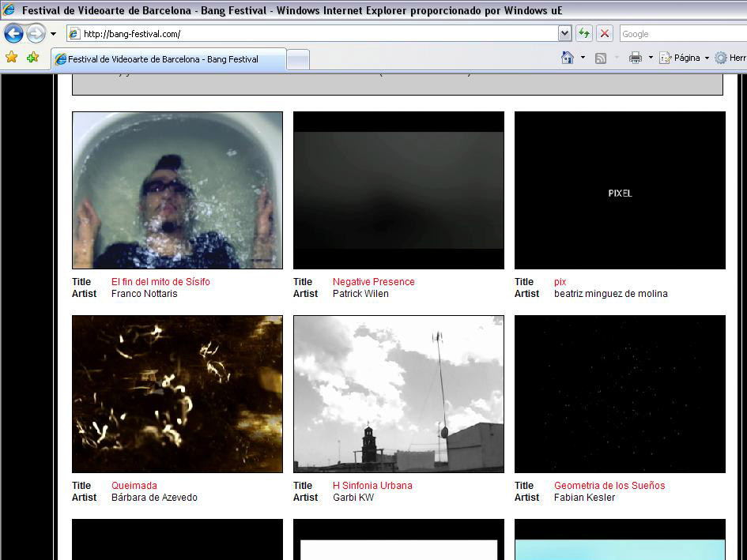Expand the Página dropdown arrow
This screenshot has width=747, height=560.
(x=707, y=58)
